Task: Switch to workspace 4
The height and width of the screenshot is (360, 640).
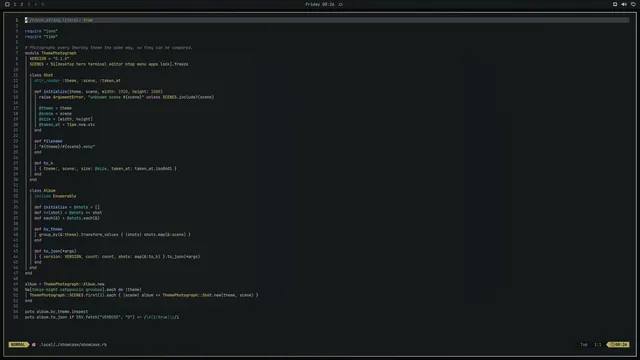Action: pyautogui.click(x=36, y=4)
